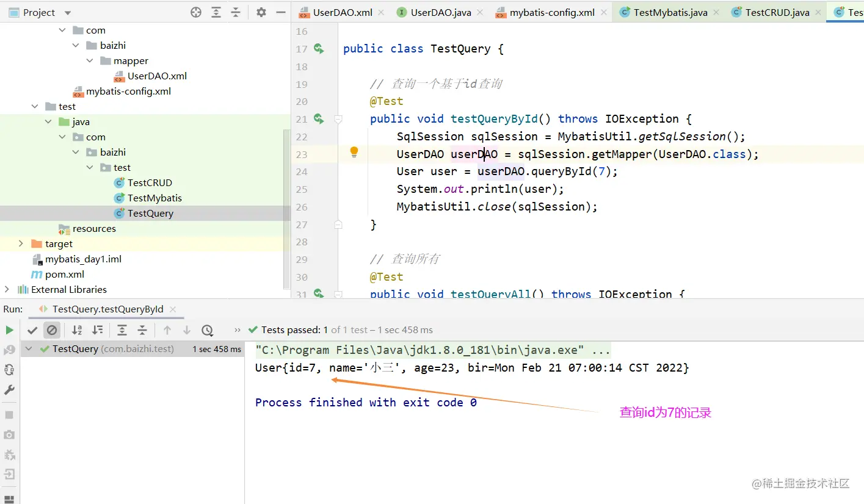Switch to UserDAO.xml editor tab
The width and height of the screenshot is (864, 504).
click(x=343, y=12)
